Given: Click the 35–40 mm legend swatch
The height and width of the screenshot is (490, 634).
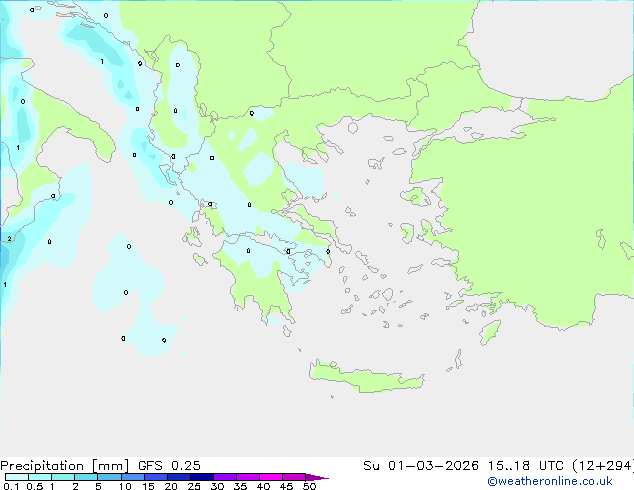Looking at the screenshot, I should point(248,477).
